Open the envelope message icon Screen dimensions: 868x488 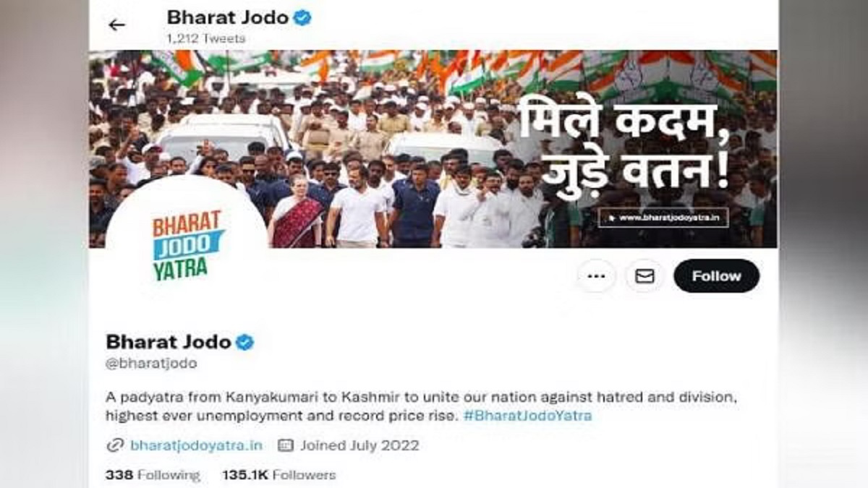644,276
